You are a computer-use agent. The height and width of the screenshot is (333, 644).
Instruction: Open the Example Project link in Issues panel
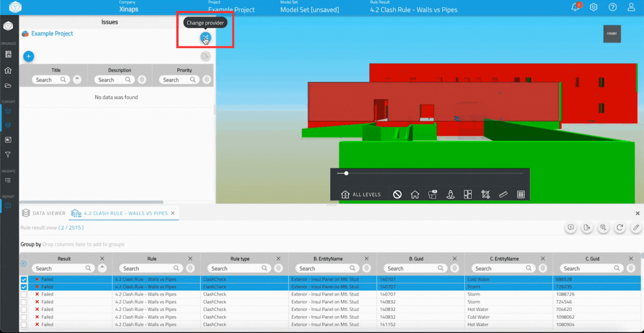[52, 34]
